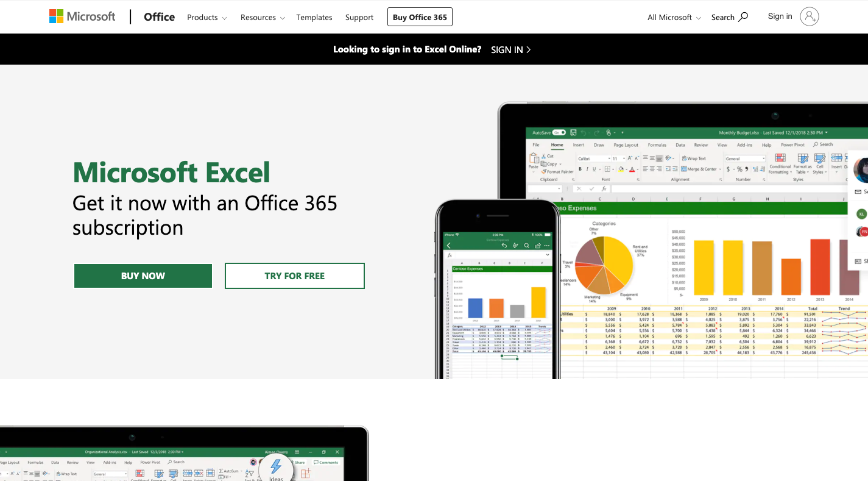Click the Cell Styles icon in Monthly Budget
Image resolution: width=868 pixels, height=481 pixels.
click(820, 159)
